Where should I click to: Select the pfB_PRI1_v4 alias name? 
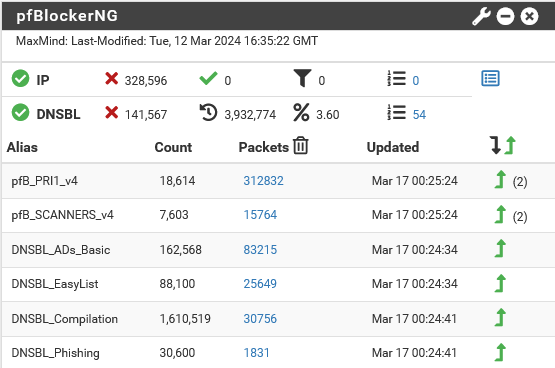[x=45, y=181]
